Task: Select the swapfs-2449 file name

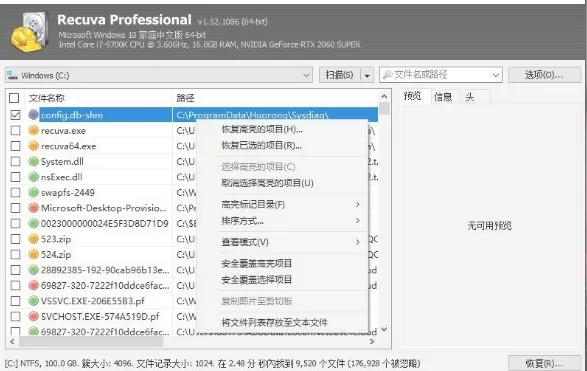Action: pos(68,192)
